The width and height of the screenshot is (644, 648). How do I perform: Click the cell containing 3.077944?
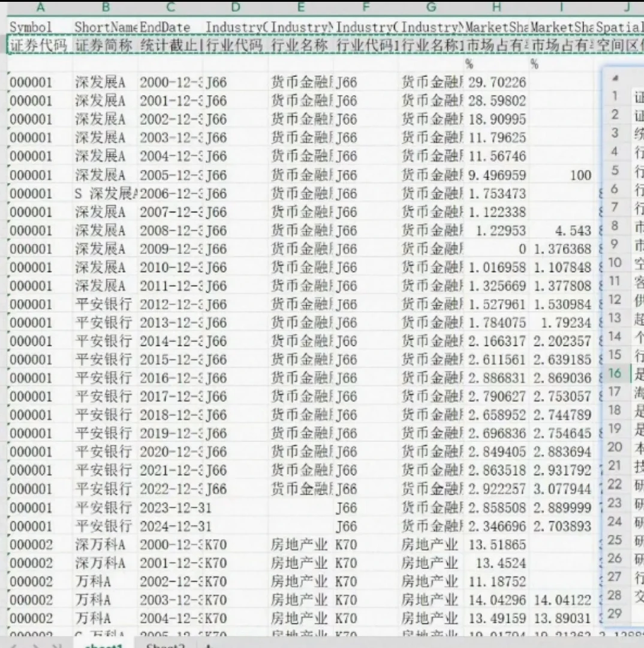point(562,489)
